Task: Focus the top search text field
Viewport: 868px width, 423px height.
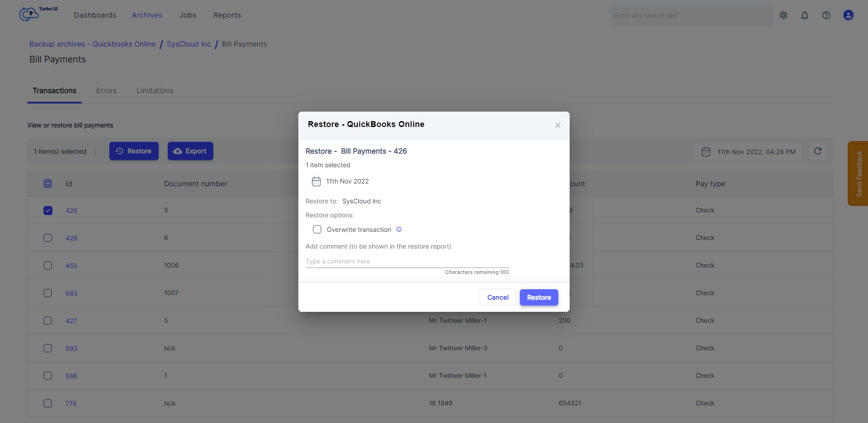Action: pyautogui.click(x=691, y=15)
